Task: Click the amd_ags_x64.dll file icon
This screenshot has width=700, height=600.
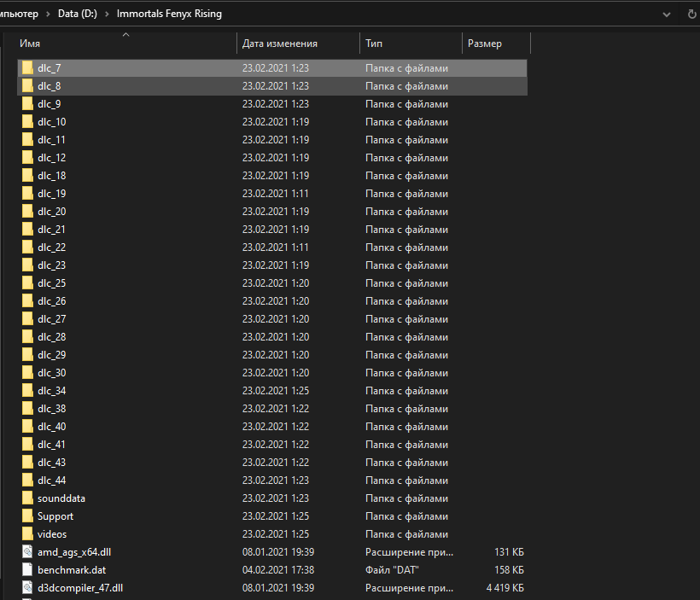Action: (x=27, y=552)
